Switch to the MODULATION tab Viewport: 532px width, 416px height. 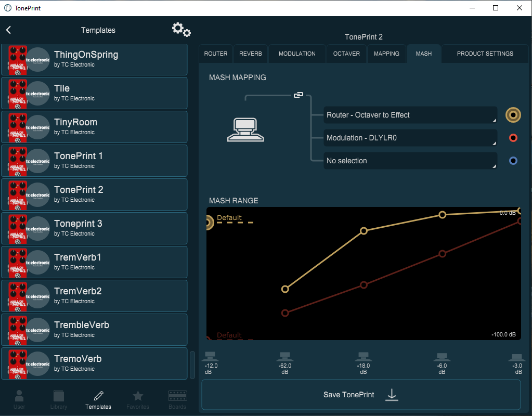(297, 54)
